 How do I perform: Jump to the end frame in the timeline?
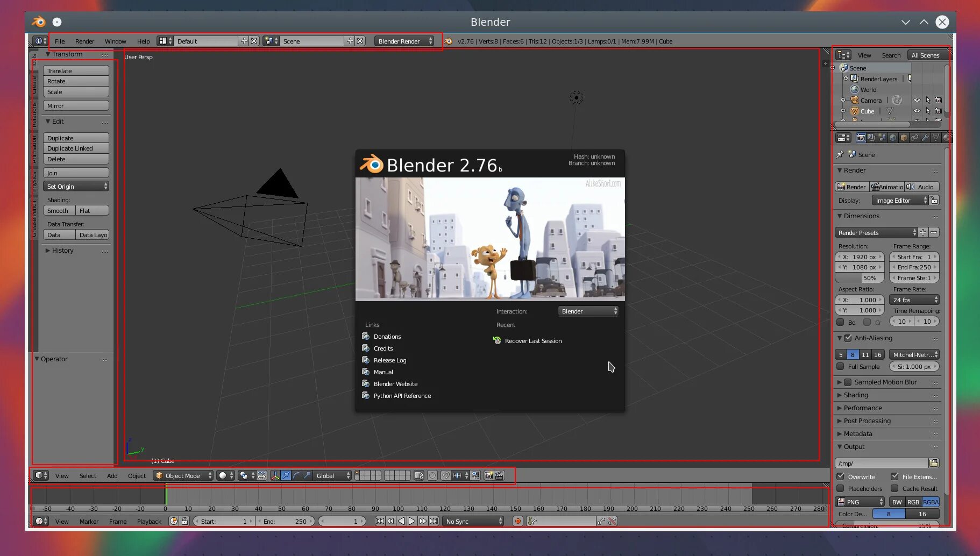[x=434, y=521]
